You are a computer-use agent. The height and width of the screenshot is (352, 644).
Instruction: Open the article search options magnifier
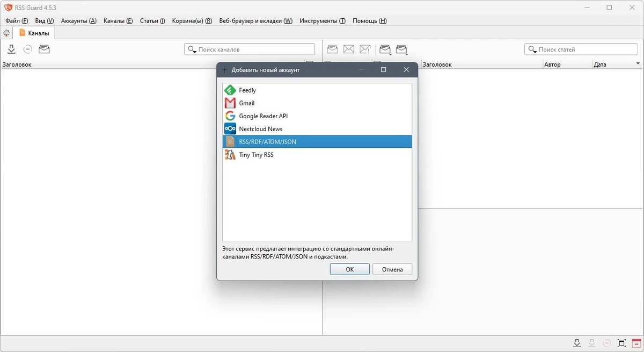[532, 49]
